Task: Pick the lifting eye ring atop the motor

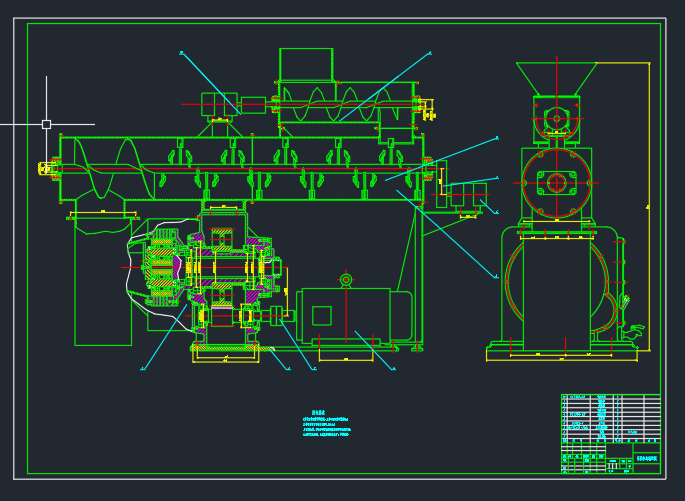Action: pos(346,280)
